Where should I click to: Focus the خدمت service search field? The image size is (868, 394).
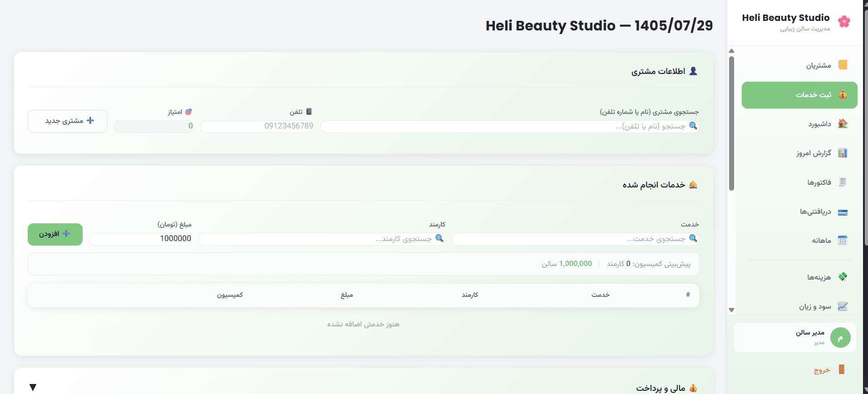[x=575, y=239]
